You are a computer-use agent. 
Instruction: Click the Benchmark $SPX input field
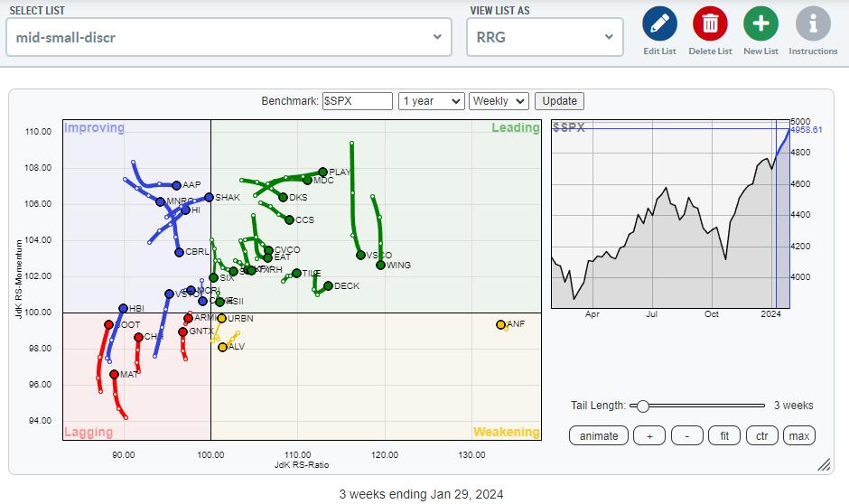tap(357, 101)
